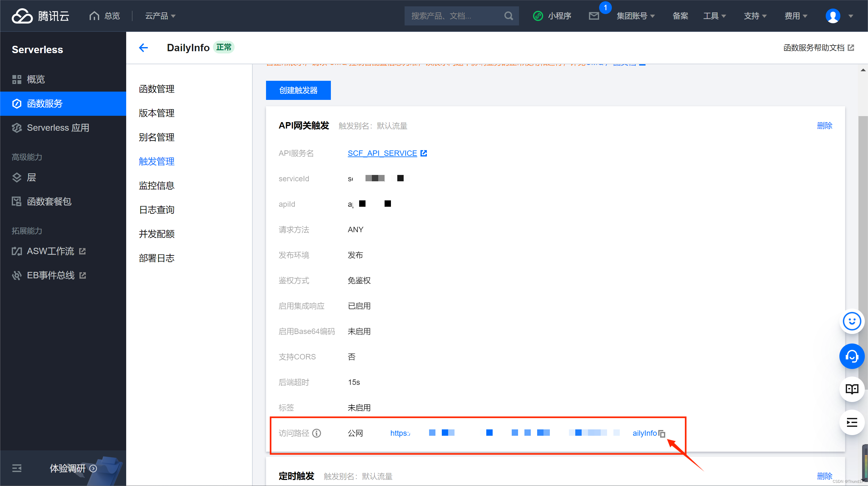Open 层 layers in the sidebar
This screenshot has width=868, height=486.
(x=63, y=177)
